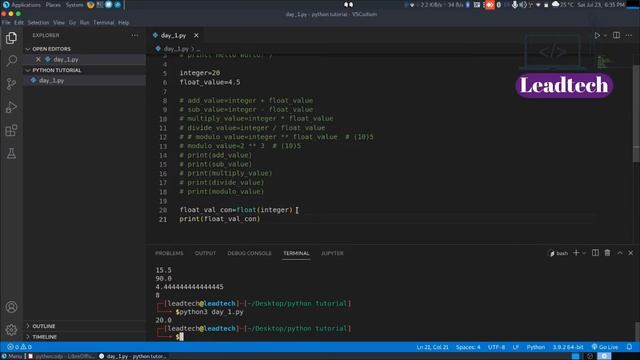Open the Terminal menu

(104, 22)
